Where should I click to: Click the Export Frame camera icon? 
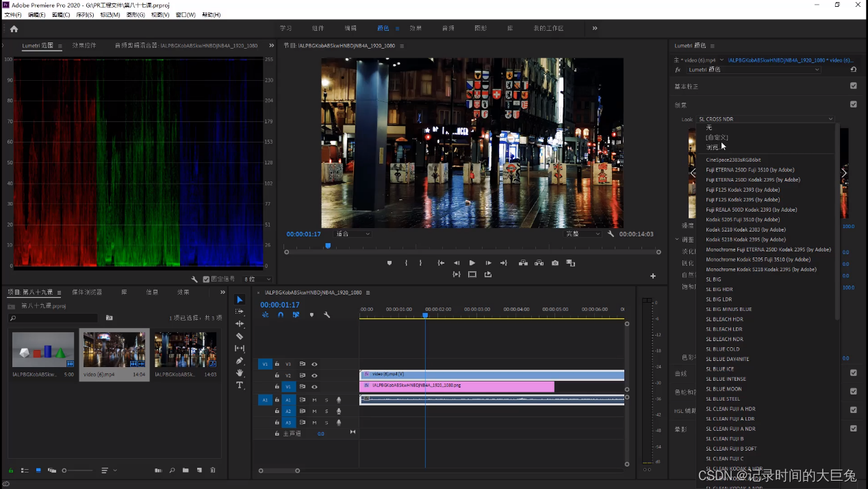tap(555, 263)
